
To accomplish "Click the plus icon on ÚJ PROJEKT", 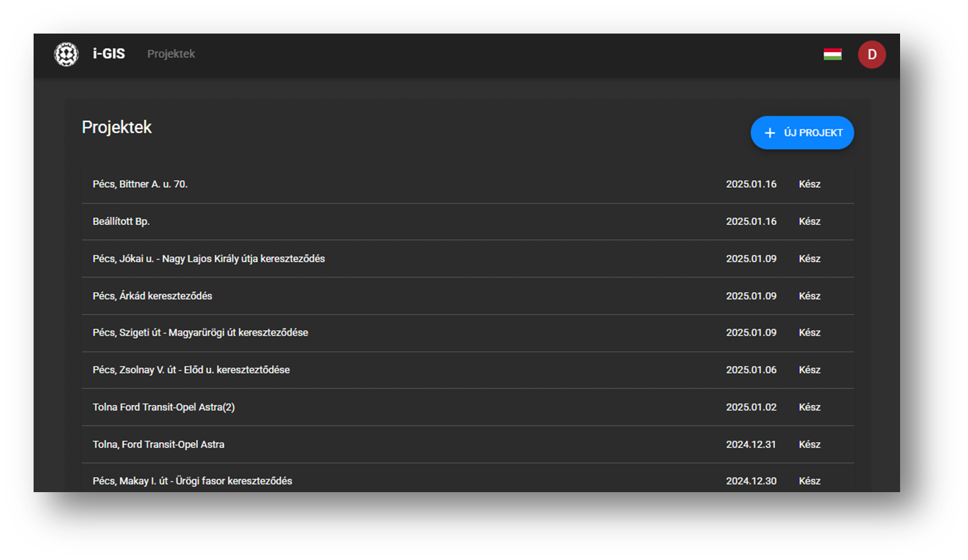I will coord(770,133).
